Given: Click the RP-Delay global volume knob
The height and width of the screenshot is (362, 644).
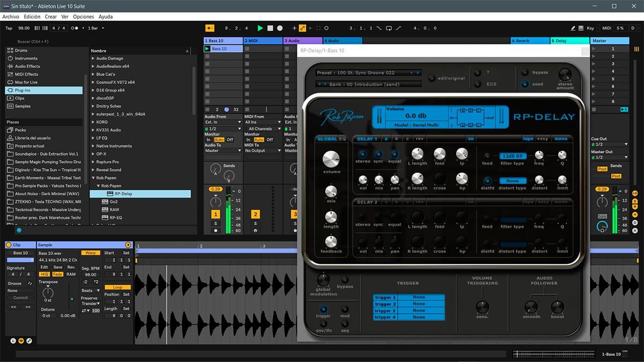Looking at the screenshot, I should click(331, 159).
